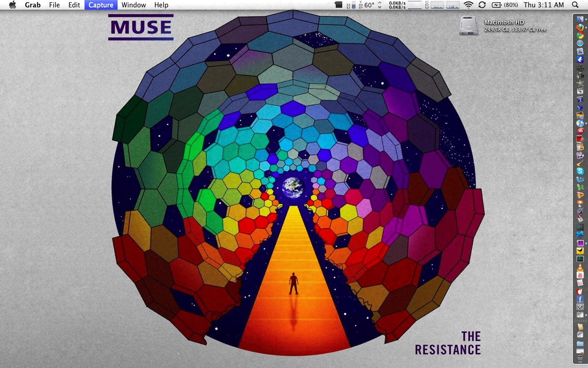The height and width of the screenshot is (368, 588).
Task: Open iMovie star icon in Dock
Action: (580, 83)
